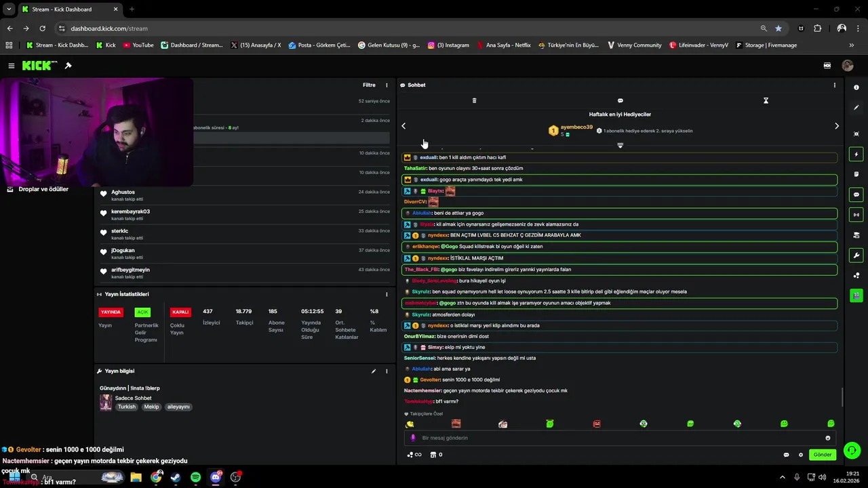The width and height of the screenshot is (868, 488).
Task: Click the trash icon in chat toolbar
Action: 474,100
